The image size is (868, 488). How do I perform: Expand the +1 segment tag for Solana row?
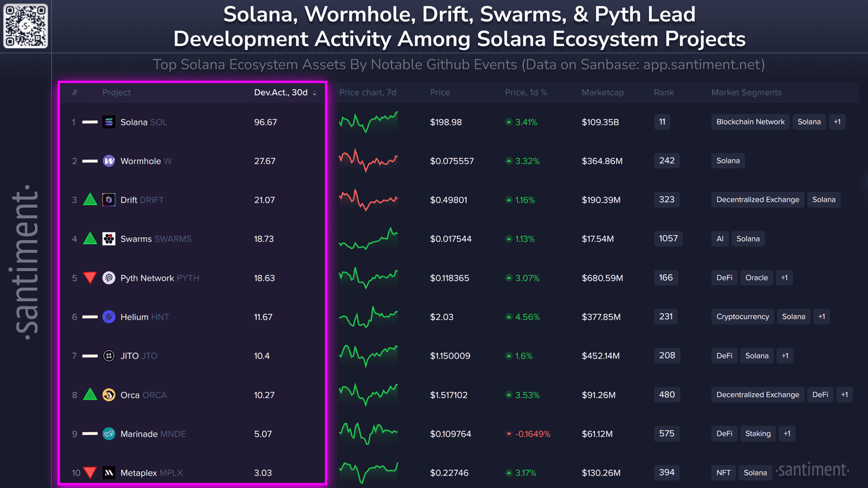pos(837,122)
